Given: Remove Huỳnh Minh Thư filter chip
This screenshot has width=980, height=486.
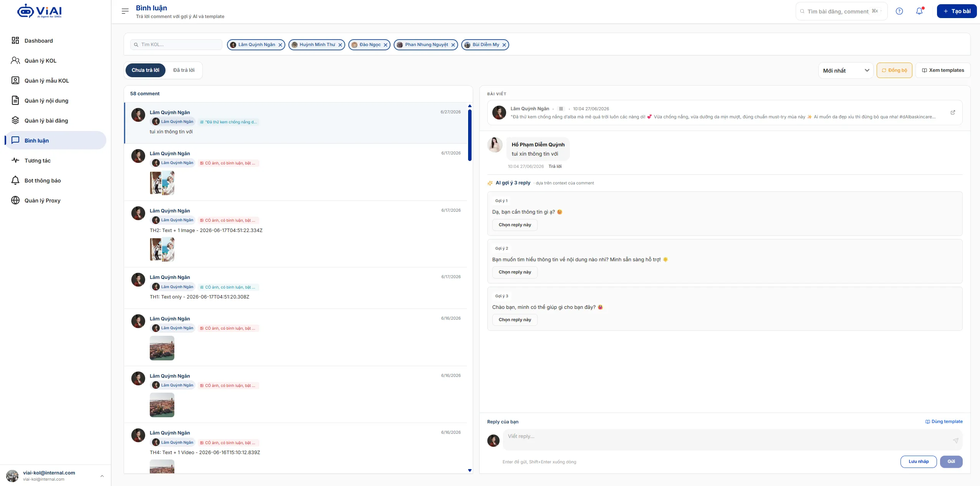Looking at the screenshot, I should 340,45.
